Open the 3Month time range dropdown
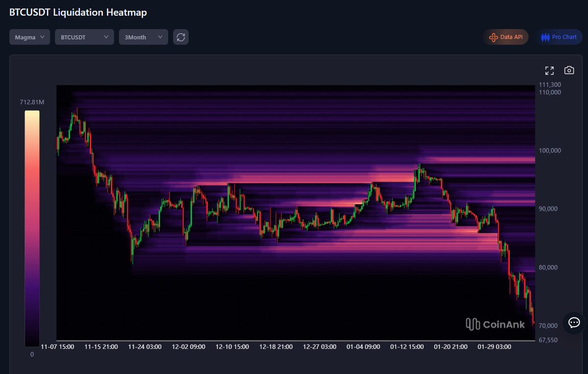588x374 pixels. click(x=144, y=37)
